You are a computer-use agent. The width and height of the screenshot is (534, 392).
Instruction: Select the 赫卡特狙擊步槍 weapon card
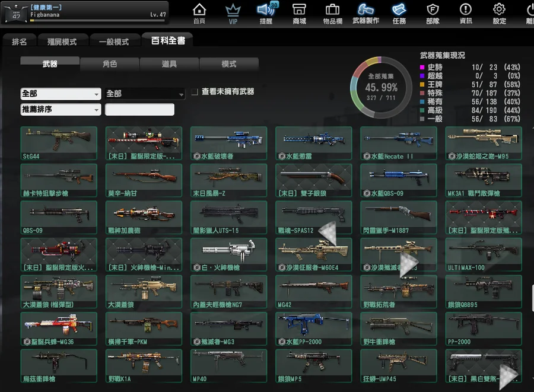click(x=59, y=180)
